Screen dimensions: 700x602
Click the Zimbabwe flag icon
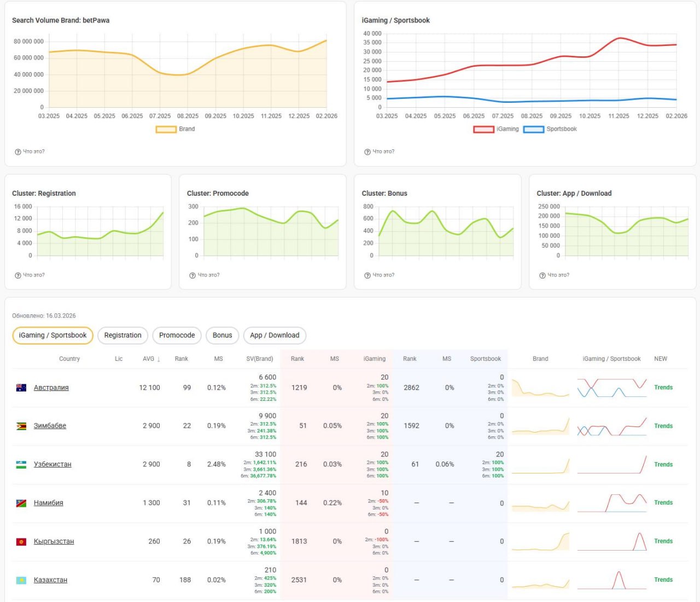21,426
